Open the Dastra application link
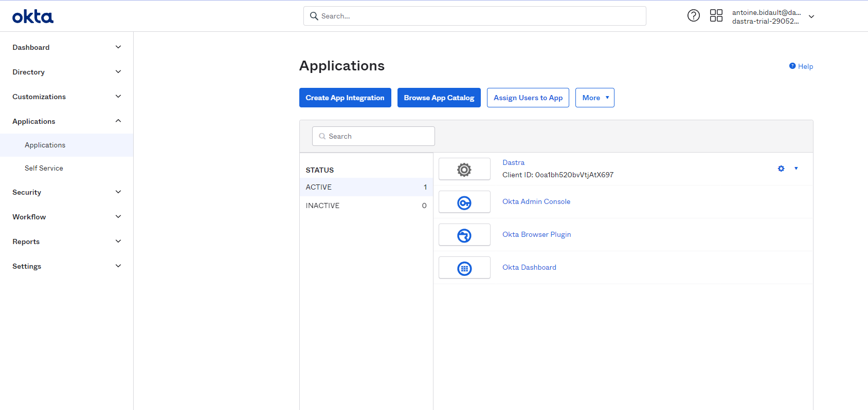The width and height of the screenshot is (868, 410). click(513, 162)
